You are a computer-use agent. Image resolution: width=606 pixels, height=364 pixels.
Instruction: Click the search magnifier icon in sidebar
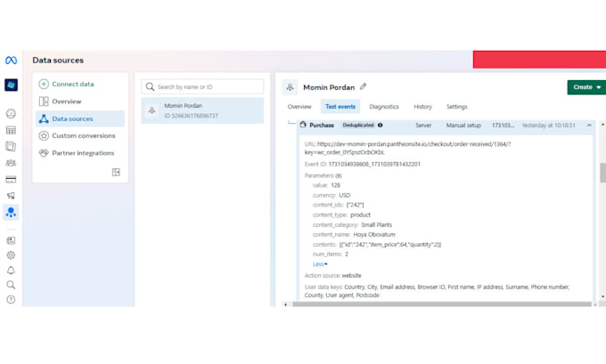11,285
